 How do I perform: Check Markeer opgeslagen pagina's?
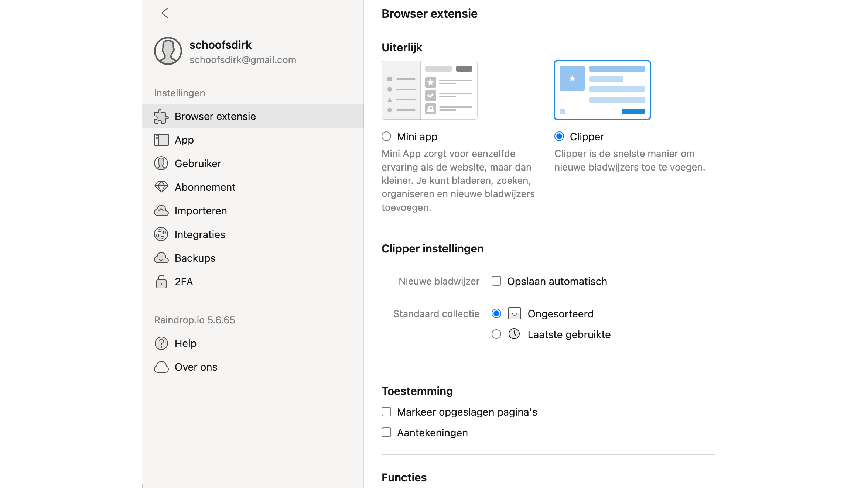386,412
